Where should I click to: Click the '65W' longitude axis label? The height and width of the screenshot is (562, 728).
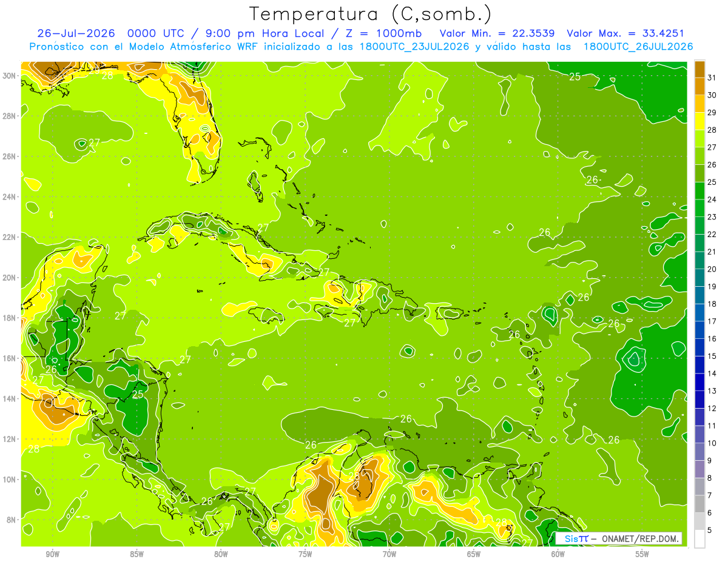click(474, 554)
